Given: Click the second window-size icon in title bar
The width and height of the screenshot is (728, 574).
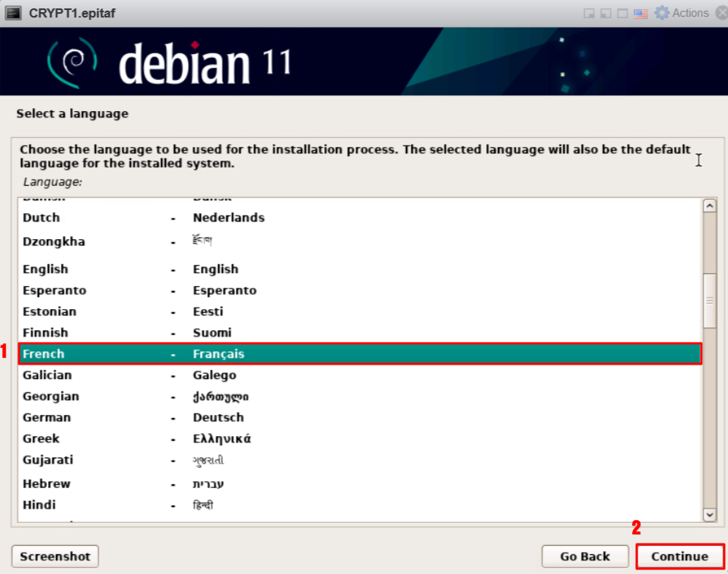Looking at the screenshot, I should click(x=606, y=14).
